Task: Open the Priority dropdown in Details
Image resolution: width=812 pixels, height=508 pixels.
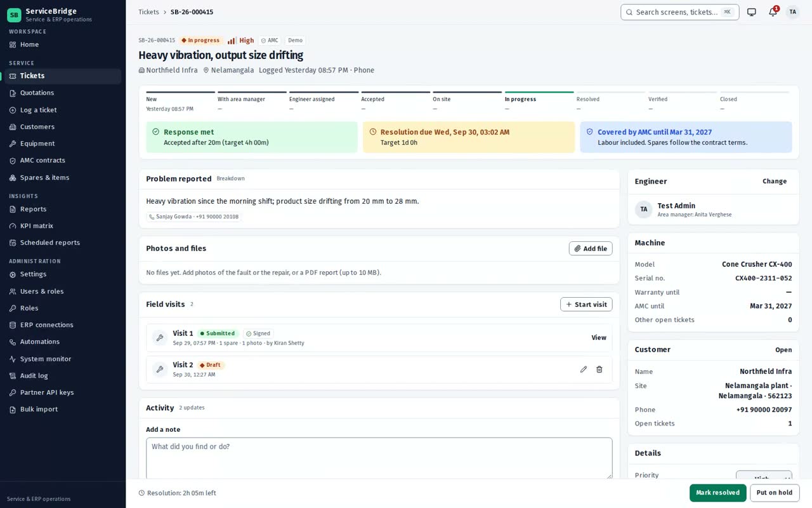Action: pos(764,477)
